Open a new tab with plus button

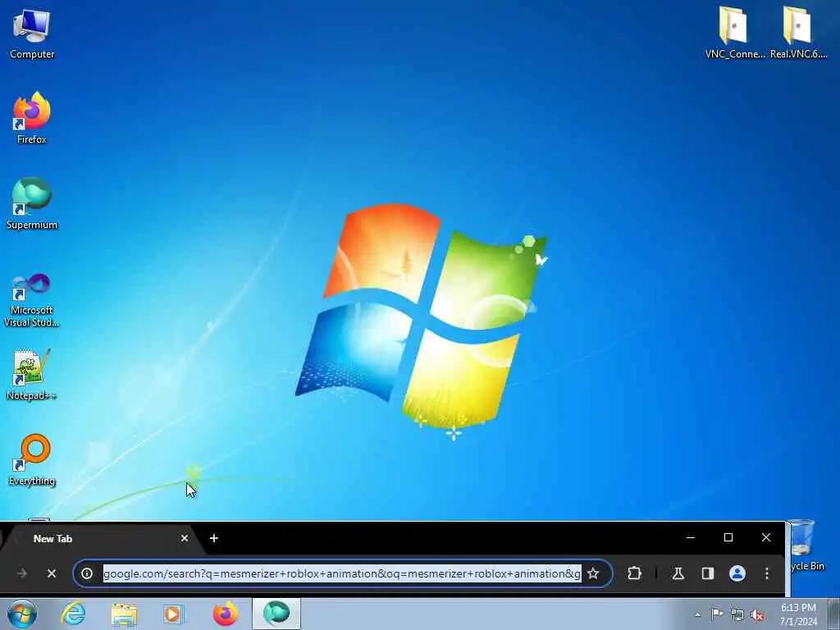tap(214, 538)
